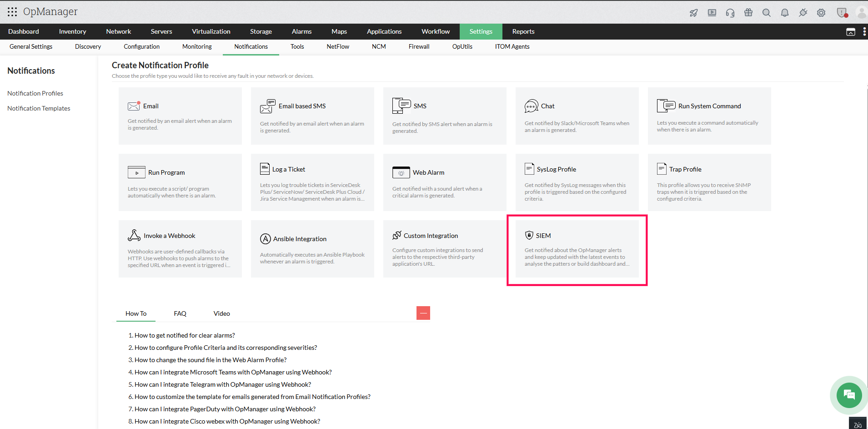Switch to the Discovery tab
Viewport: 868px width, 429px height.
click(x=88, y=46)
